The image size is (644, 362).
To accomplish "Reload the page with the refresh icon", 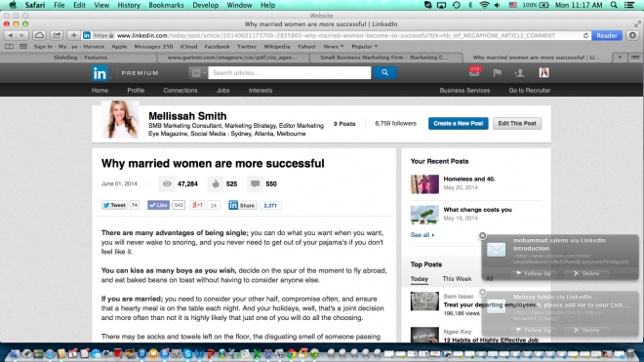I will (x=585, y=36).
